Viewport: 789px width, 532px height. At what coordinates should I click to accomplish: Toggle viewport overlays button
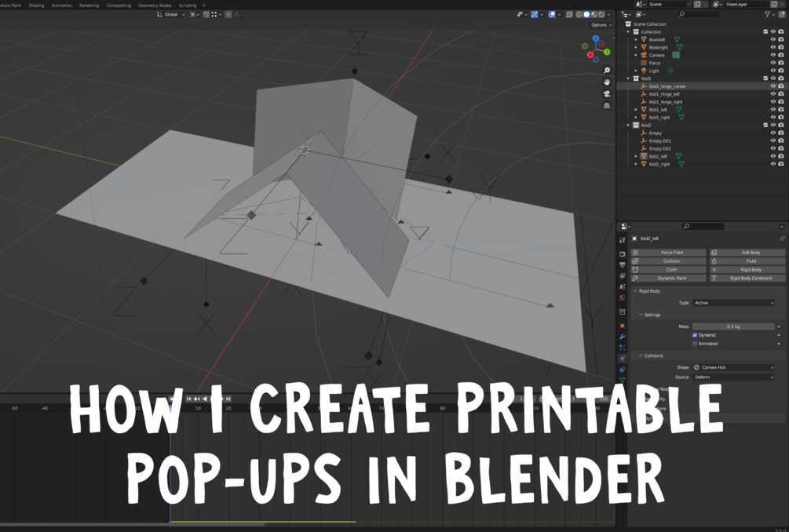[552, 15]
